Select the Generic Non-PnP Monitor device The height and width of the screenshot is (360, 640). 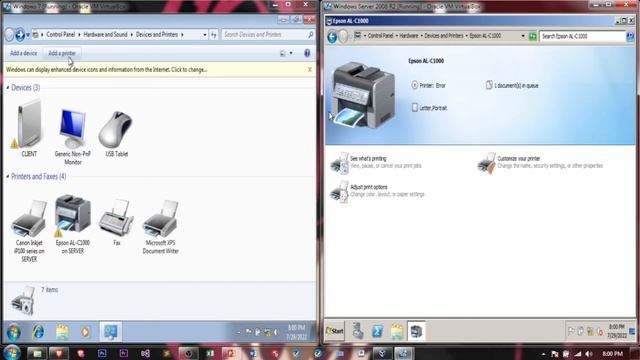[73, 136]
